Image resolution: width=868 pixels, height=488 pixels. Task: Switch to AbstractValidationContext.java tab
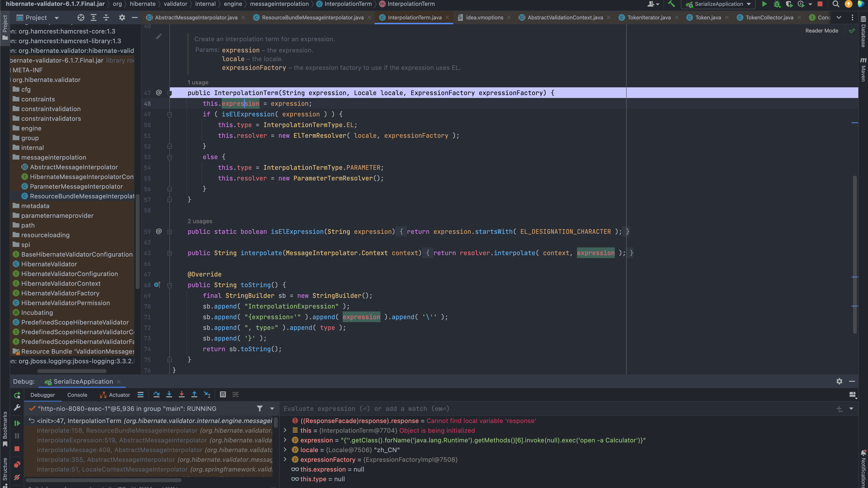tap(565, 17)
